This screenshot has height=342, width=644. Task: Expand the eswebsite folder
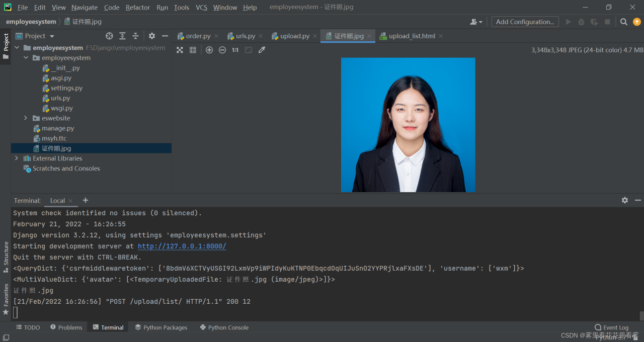(x=26, y=118)
